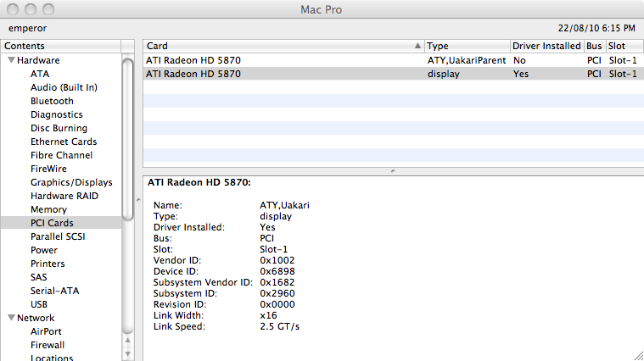Select the Hardware category label

coord(38,60)
